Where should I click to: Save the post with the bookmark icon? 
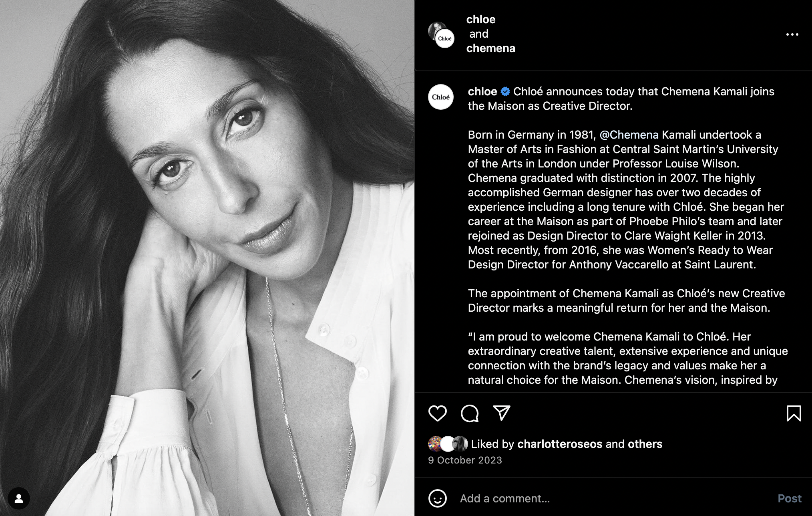pos(794,413)
